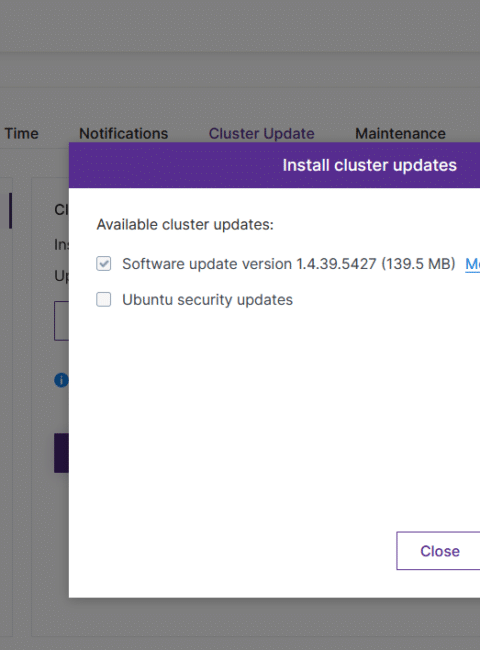Click the (139.5 MB) size text
Image resolution: width=480 pixels, height=650 pixels.
(x=418, y=264)
